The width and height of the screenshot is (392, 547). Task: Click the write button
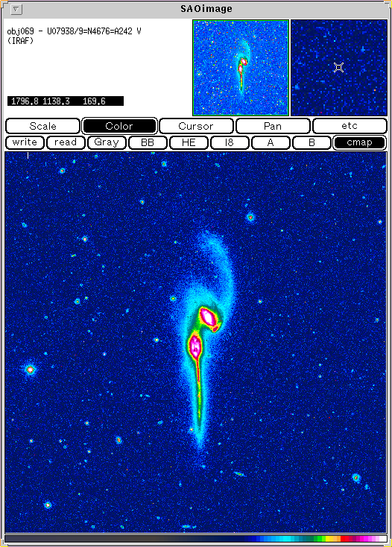tap(25, 142)
